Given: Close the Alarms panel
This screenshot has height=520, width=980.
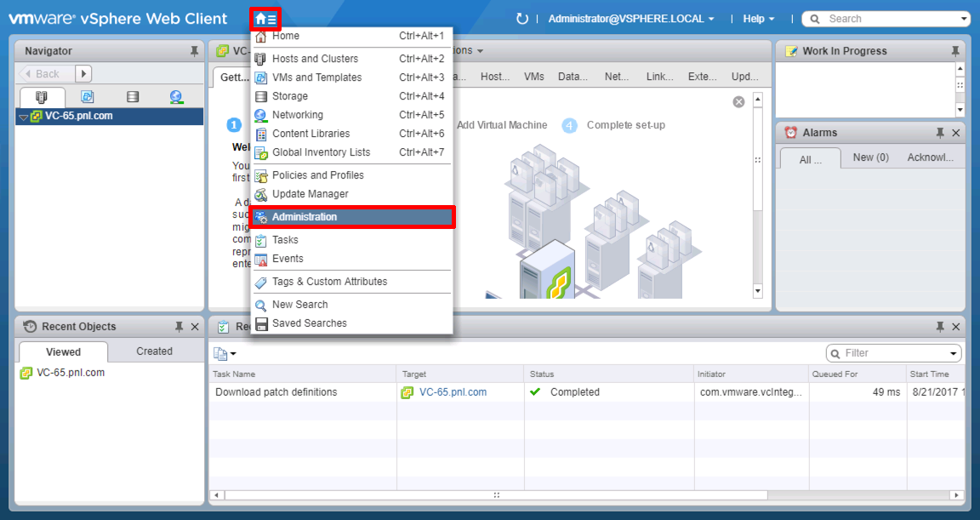Looking at the screenshot, I should tap(955, 133).
